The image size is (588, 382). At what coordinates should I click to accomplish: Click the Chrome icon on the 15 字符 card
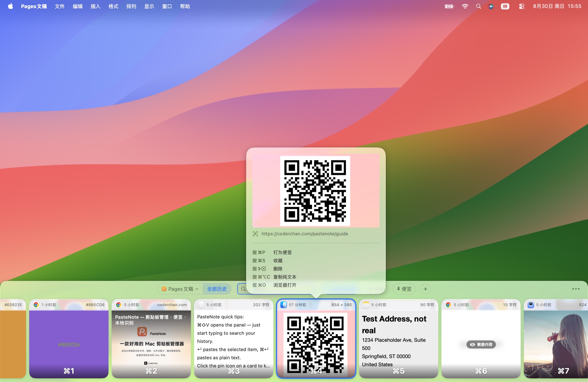[x=448, y=305]
